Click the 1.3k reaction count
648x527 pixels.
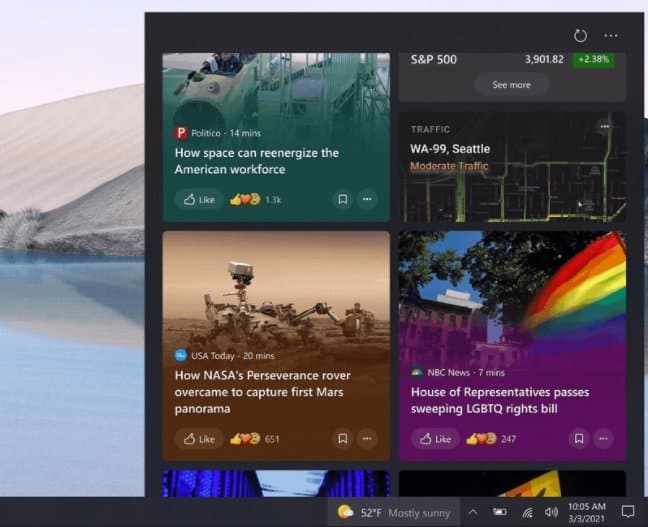tap(274, 200)
